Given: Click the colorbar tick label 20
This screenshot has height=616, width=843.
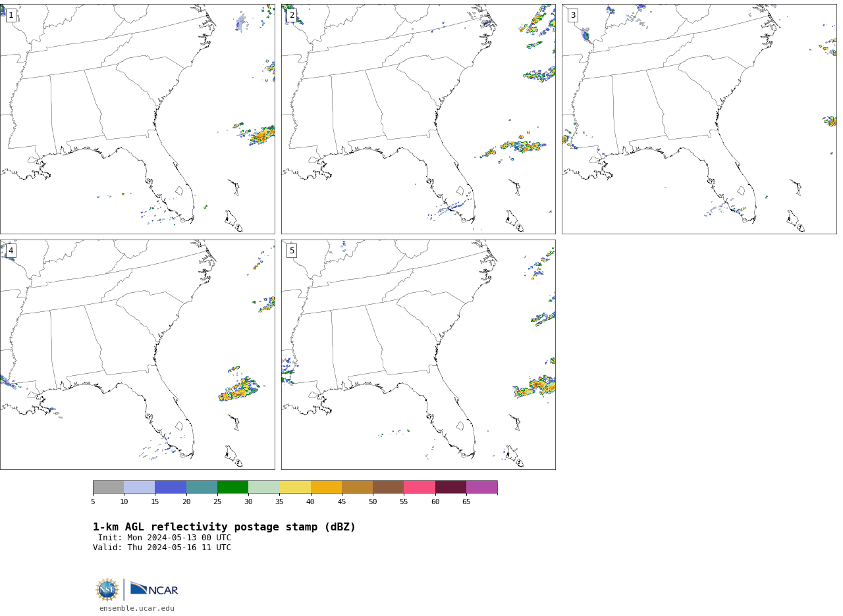Looking at the screenshot, I should (x=186, y=502).
